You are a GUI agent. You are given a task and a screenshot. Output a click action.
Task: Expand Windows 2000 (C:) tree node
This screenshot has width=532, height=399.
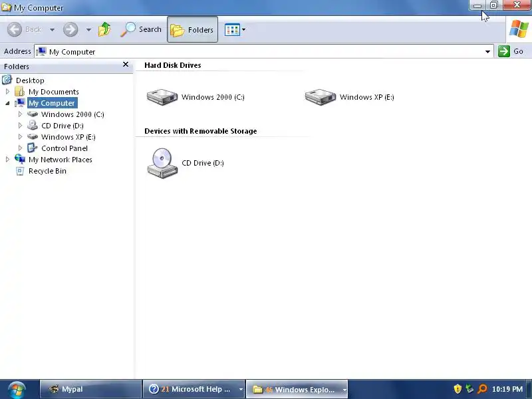[20, 114]
